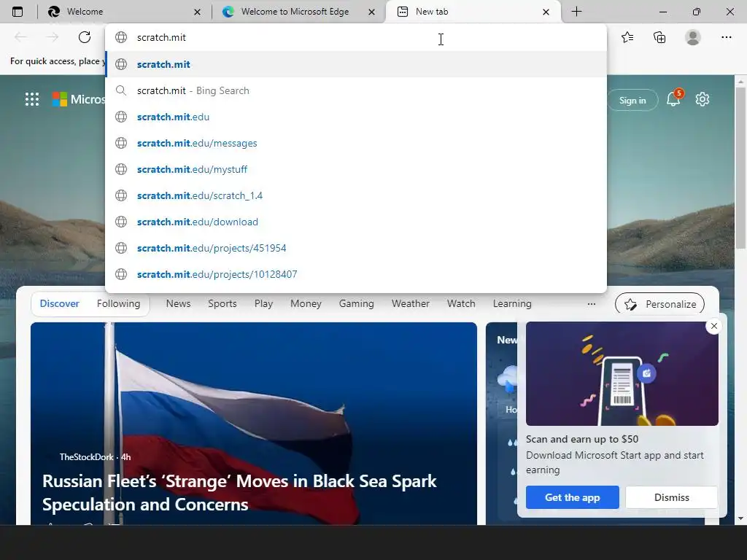This screenshot has width=747, height=560.
Task: Switch to the Welcome tab
Action: click(124, 12)
